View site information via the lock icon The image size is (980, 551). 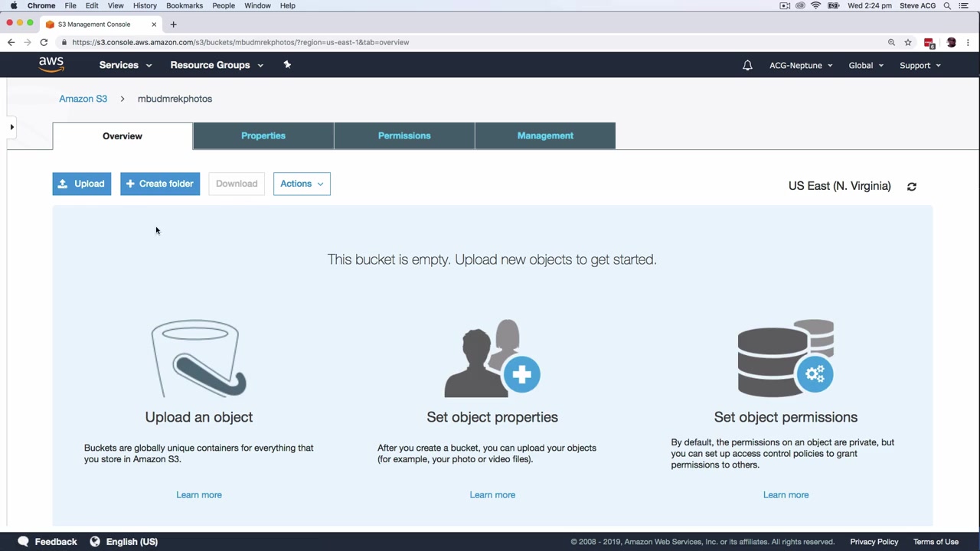tap(64, 42)
